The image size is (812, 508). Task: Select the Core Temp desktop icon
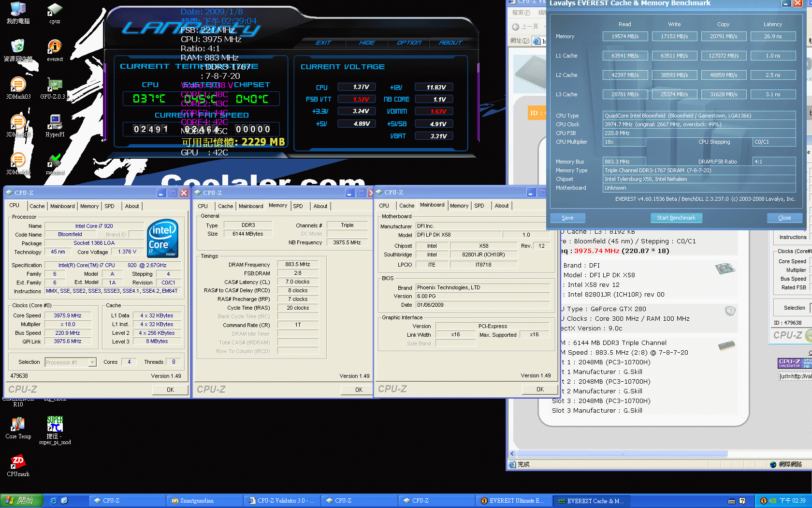tap(18, 428)
